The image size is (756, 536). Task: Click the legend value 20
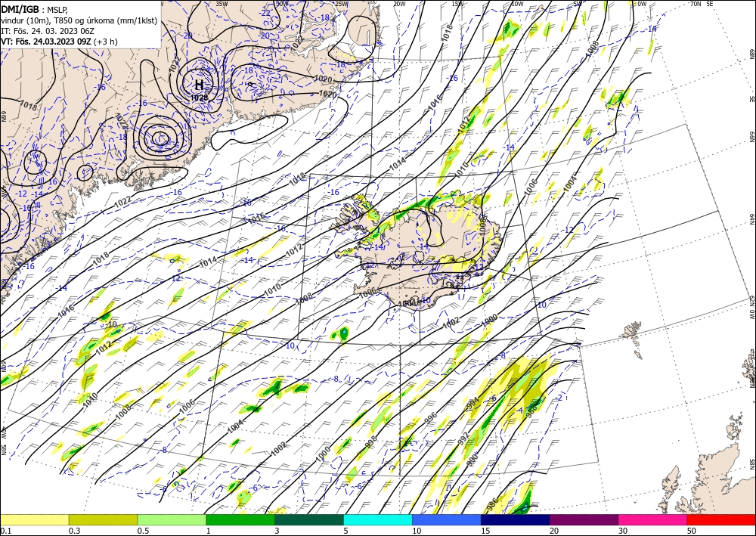[x=554, y=531]
